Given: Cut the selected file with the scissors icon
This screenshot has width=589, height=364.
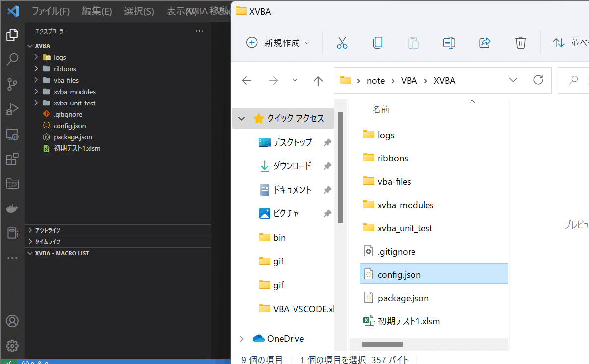Looking at the screenshot, I should pyautogui.click(x=342, y=42).
